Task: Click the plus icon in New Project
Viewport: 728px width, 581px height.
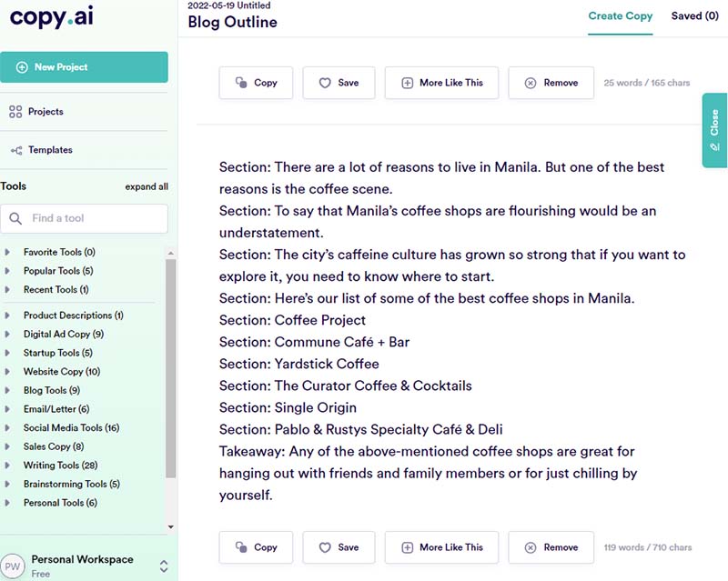Action: coord(22,67)
